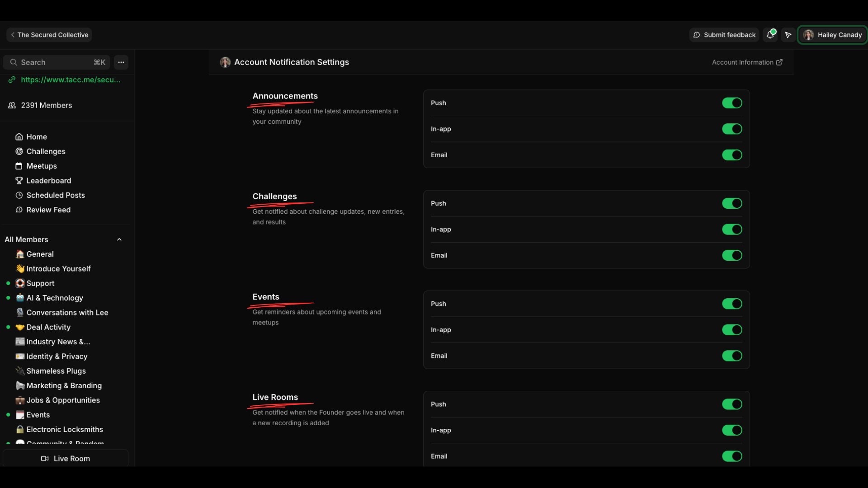Click the community link chain icon
Screen dimensions: 868x488
point(12,80)
